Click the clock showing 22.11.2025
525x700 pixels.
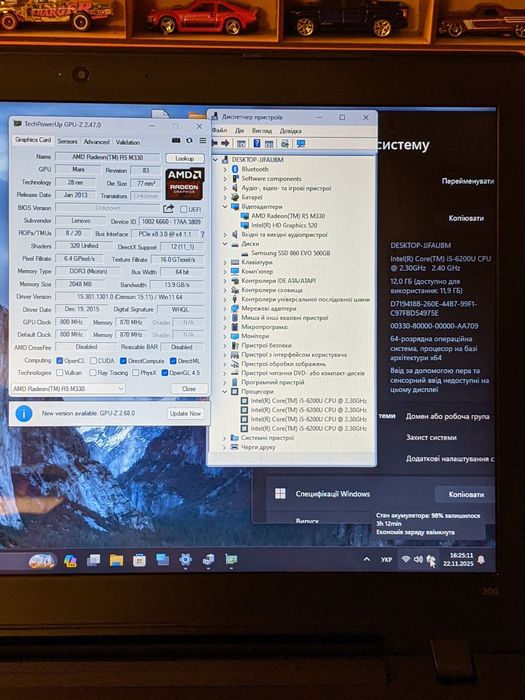click(x=458, y=559)
